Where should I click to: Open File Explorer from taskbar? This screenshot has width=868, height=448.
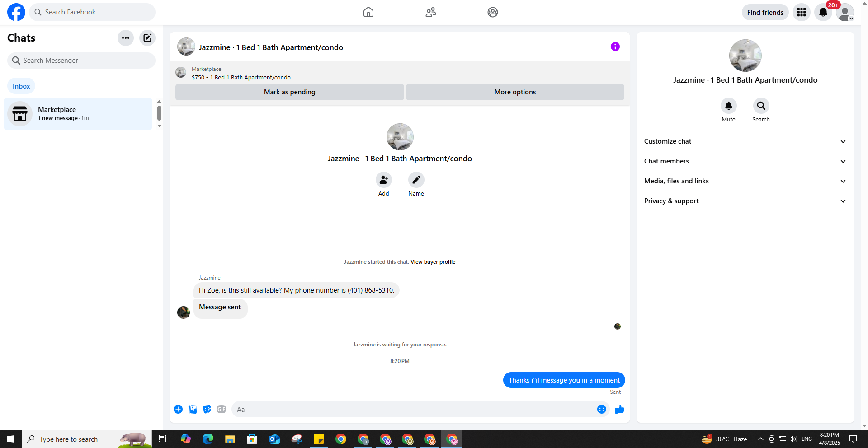click(x=230, y=439)
